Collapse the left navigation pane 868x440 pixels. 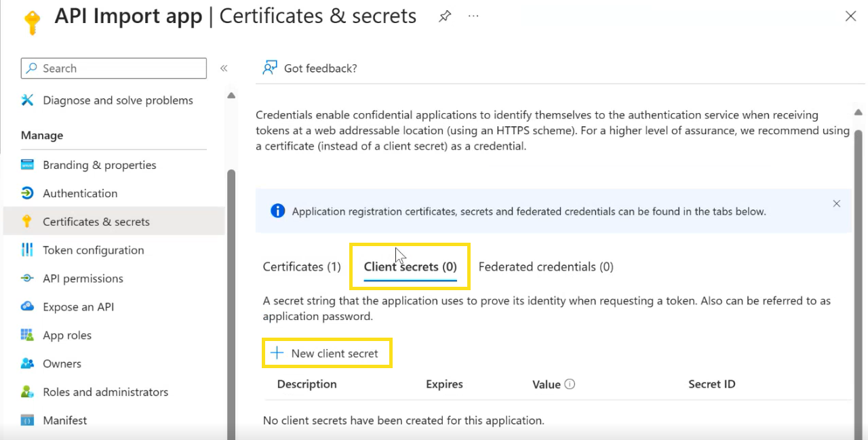pos(224,68)
